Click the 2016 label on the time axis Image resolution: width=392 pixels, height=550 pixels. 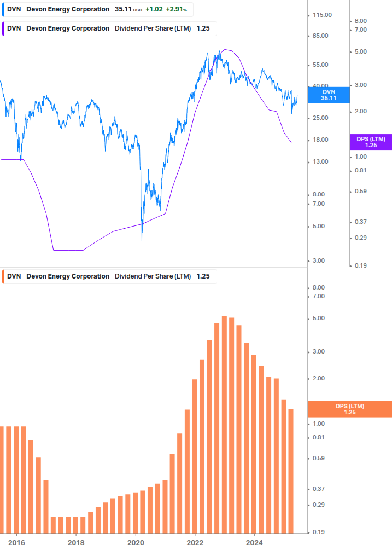pos(16,543)
